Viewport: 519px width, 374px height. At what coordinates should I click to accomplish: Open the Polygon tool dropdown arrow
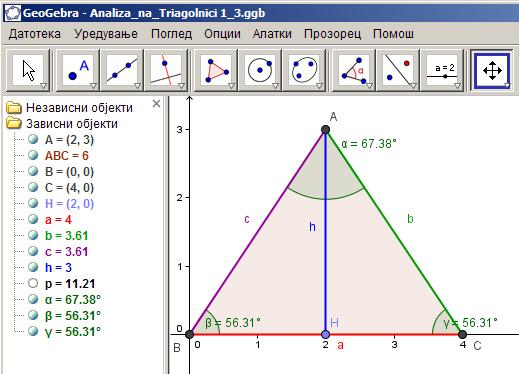click(231, 86)
